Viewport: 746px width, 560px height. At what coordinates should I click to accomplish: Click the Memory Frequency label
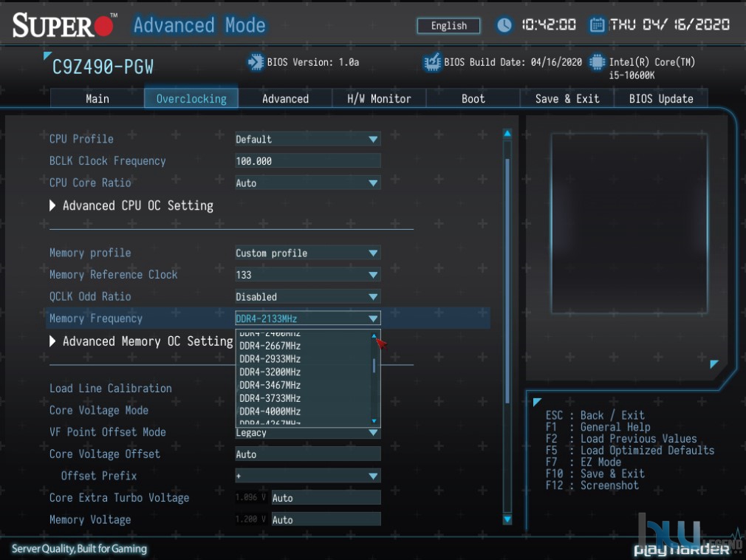click(95, 318)
